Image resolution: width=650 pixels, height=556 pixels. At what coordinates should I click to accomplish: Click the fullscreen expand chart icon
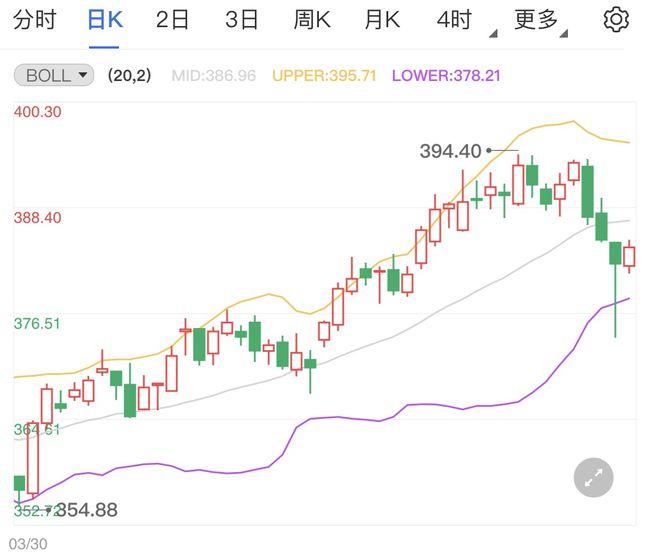click(x=593, y=478)
